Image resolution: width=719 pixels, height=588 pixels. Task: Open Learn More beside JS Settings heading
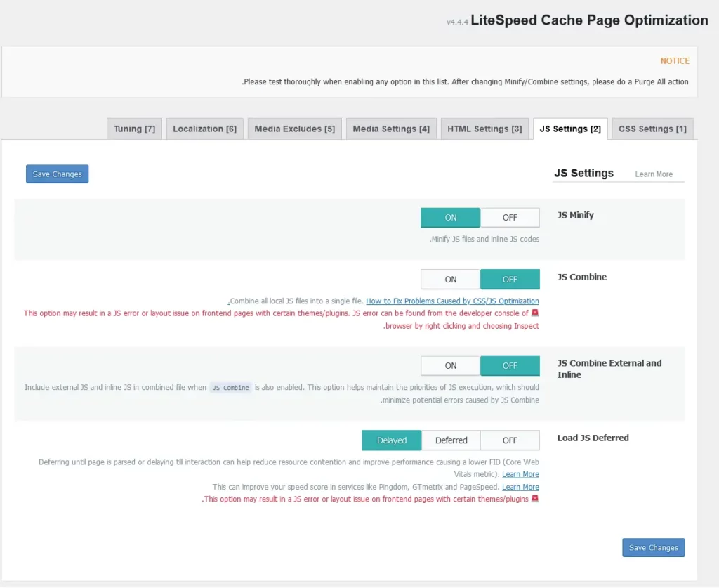(654, 174)
